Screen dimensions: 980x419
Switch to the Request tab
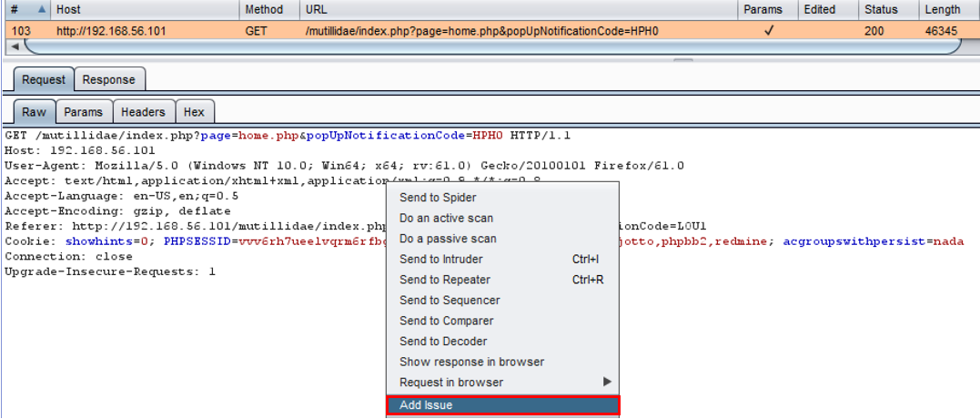[43, 79]
